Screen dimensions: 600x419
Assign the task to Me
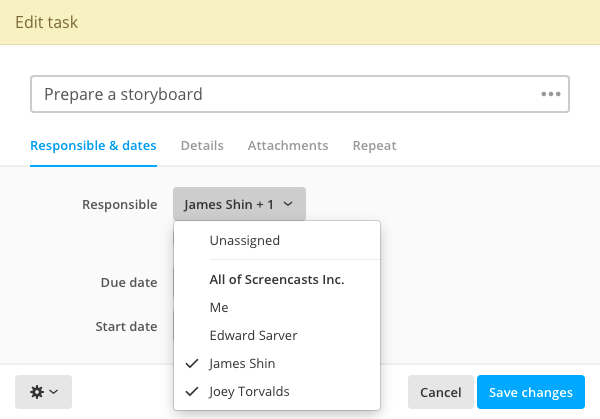277,308
